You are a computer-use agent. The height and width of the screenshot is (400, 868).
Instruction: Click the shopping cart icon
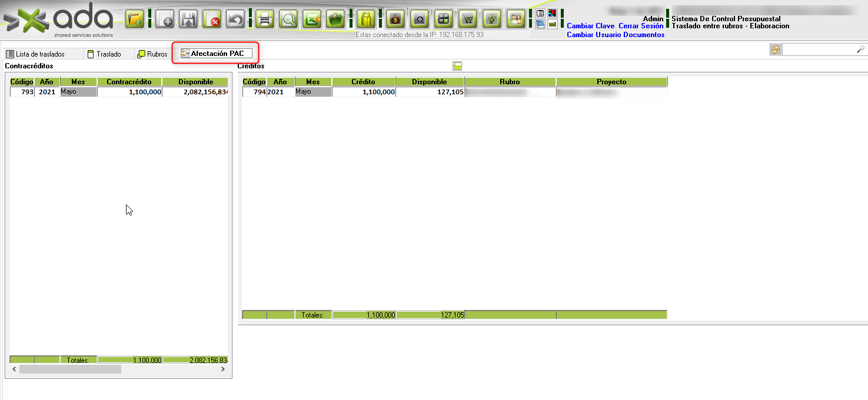click(x=468, y=19)
